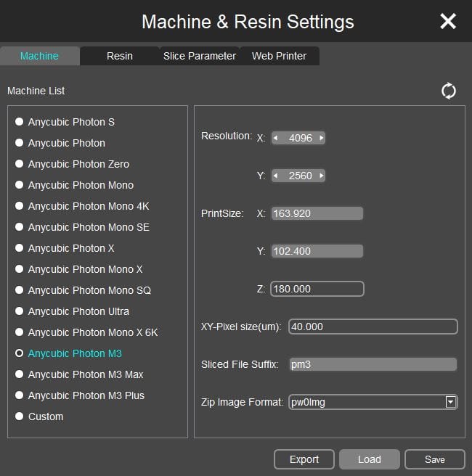
Task: Switch to the Machine tab
Action: [39, 56]
